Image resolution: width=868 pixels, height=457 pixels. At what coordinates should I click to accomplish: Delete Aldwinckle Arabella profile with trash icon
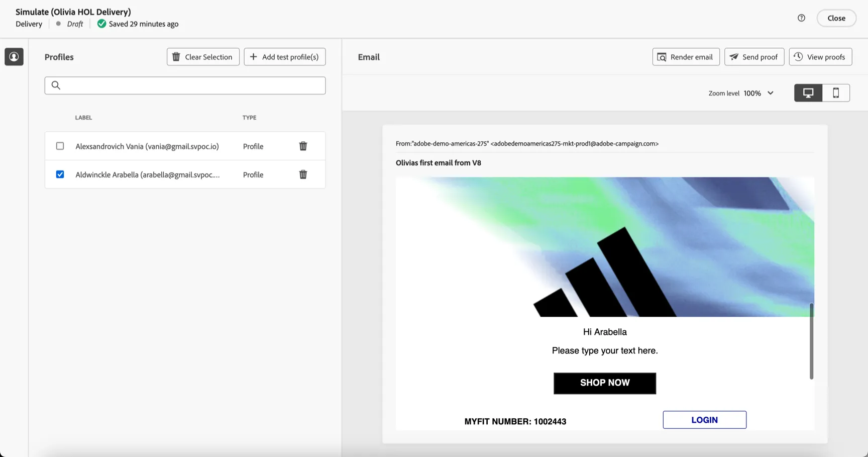coord(303,174)
